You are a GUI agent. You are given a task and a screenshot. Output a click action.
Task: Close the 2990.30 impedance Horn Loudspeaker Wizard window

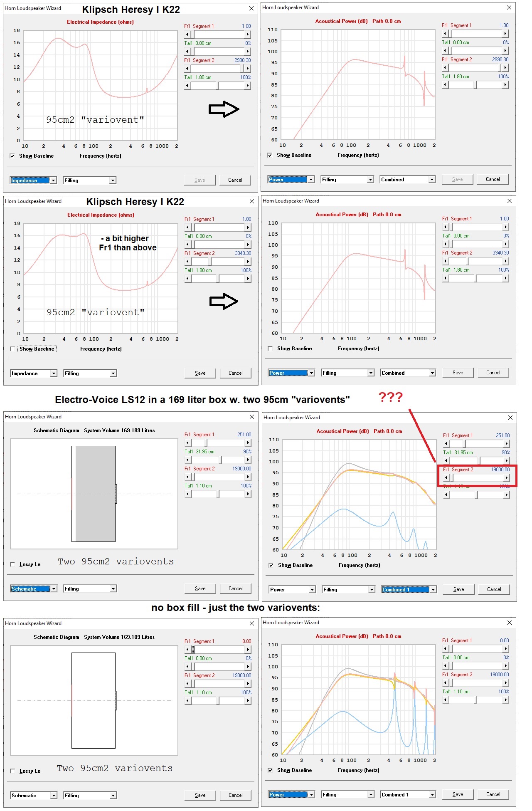[x=251, y=8]
